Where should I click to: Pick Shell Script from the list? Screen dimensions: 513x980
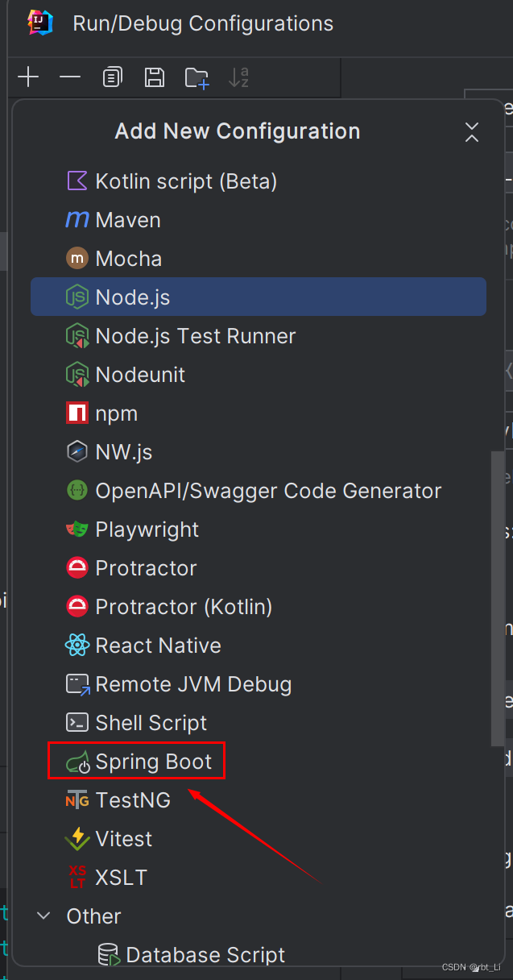[151, 723]
